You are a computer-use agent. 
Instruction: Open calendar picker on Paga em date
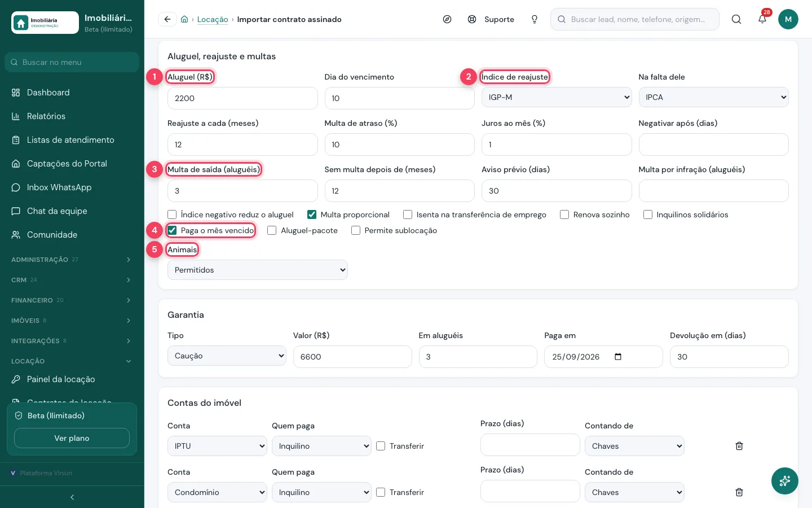618,357
